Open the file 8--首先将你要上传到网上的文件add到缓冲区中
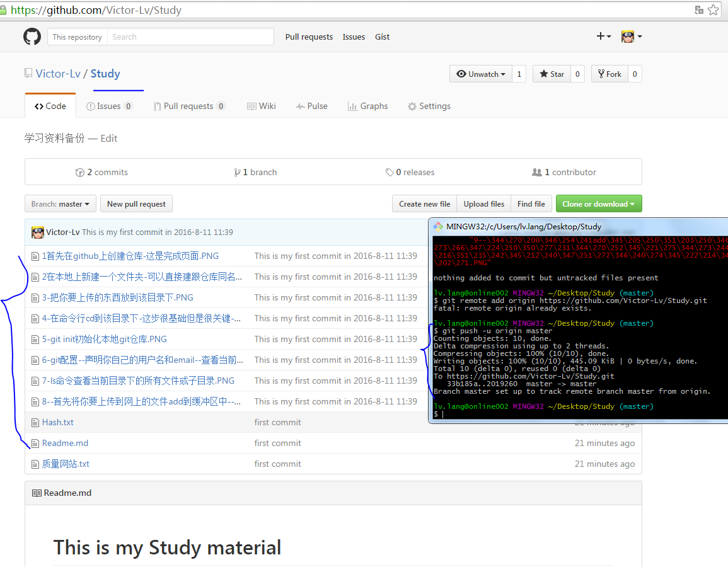 (x=142, y=401)
